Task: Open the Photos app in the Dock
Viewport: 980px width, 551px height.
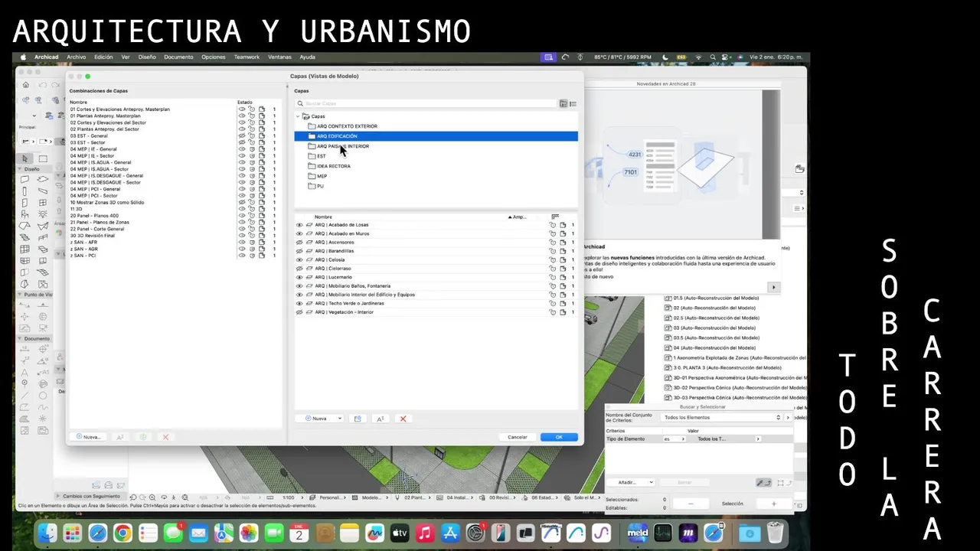Action: pos(249,533)
